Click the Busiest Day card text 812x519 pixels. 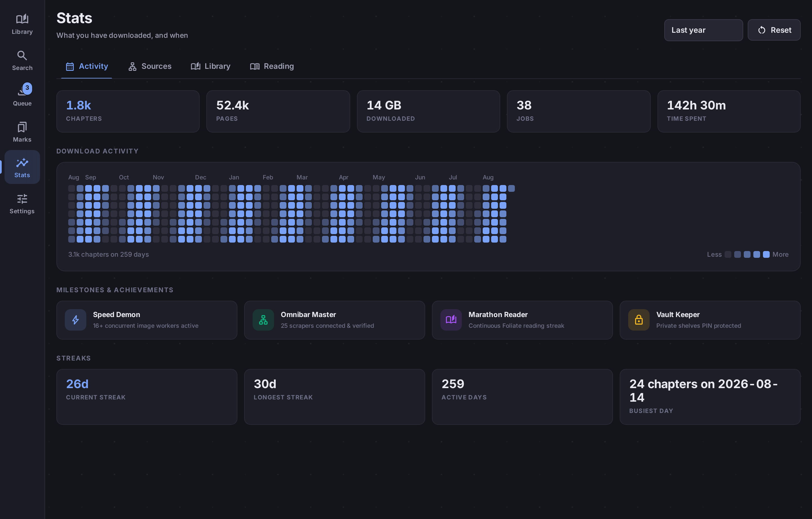pos(704,390)
